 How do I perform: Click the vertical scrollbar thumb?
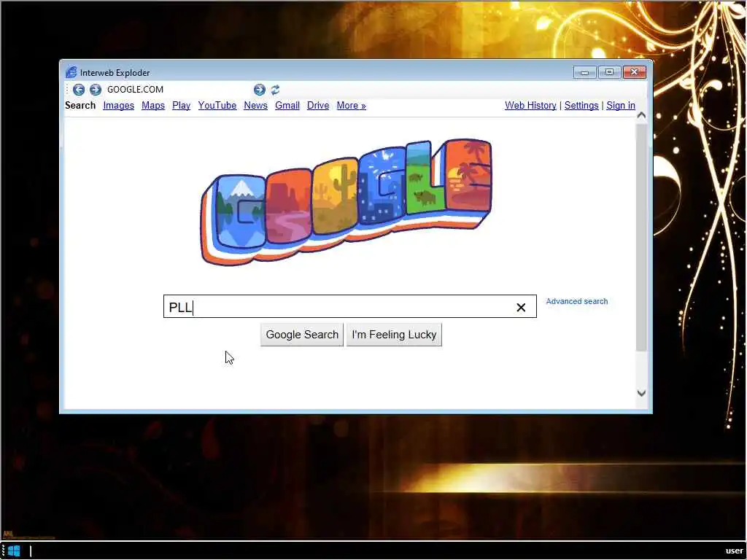642,238
